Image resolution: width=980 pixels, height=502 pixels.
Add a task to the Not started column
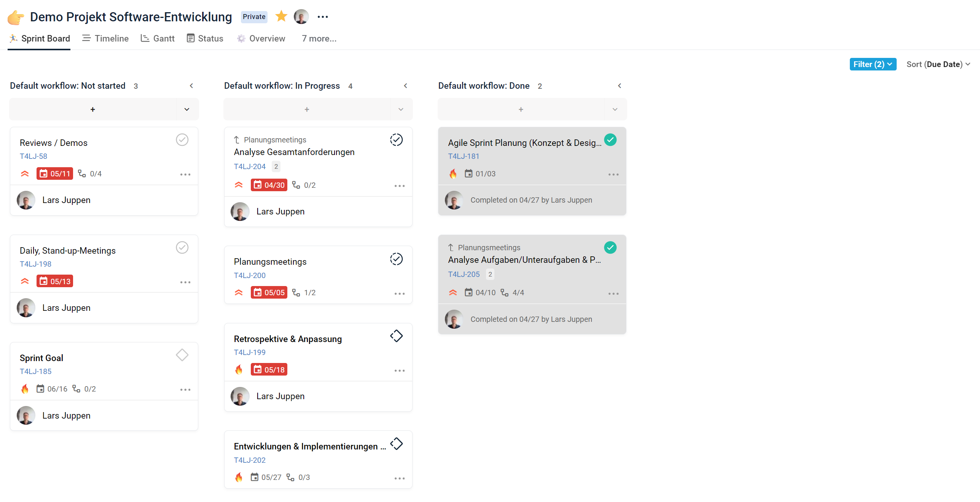click(93, 109)
